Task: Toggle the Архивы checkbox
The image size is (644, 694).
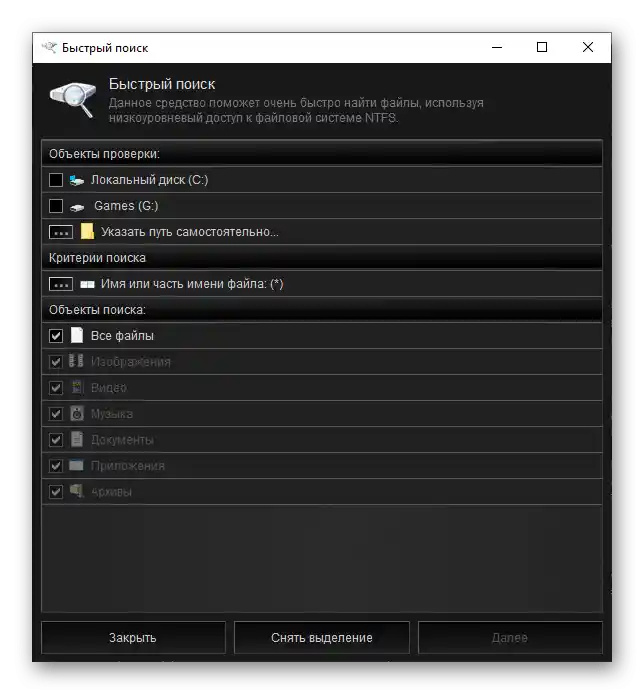Action: (56, 492)
